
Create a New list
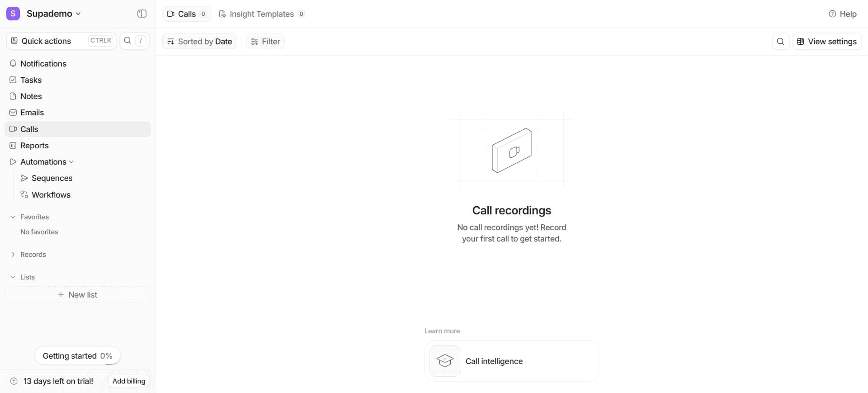pyautogui.click(x=77, y=295)
